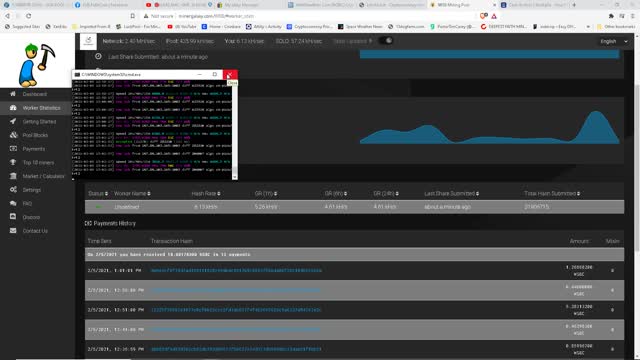Screen dimensions: 640x360
Task: Click the Top 10 miners trophy icon
Action: [x=13, y=162]
